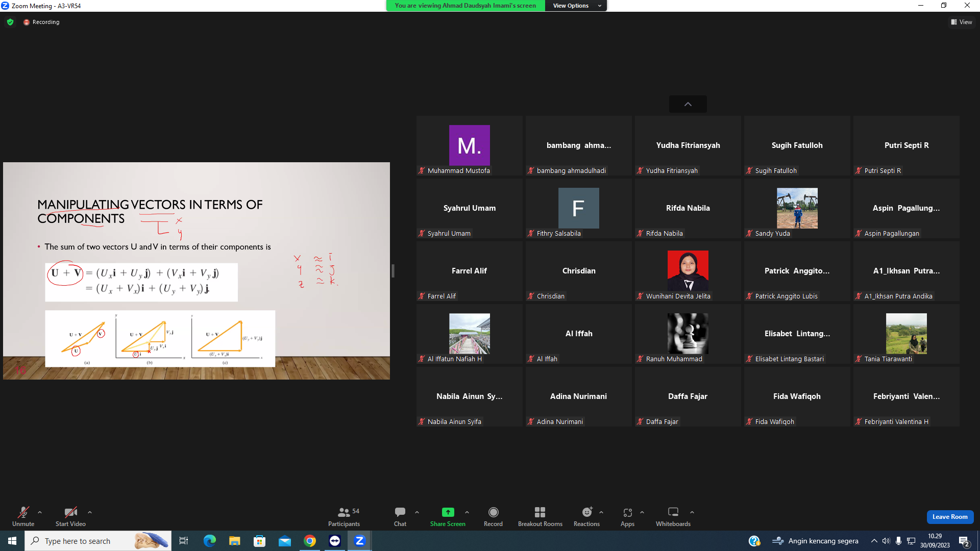Click the weather widget Angin kencang segera
Image resolution: width=980 pixels, height=551 pixels.
point(816,541)
